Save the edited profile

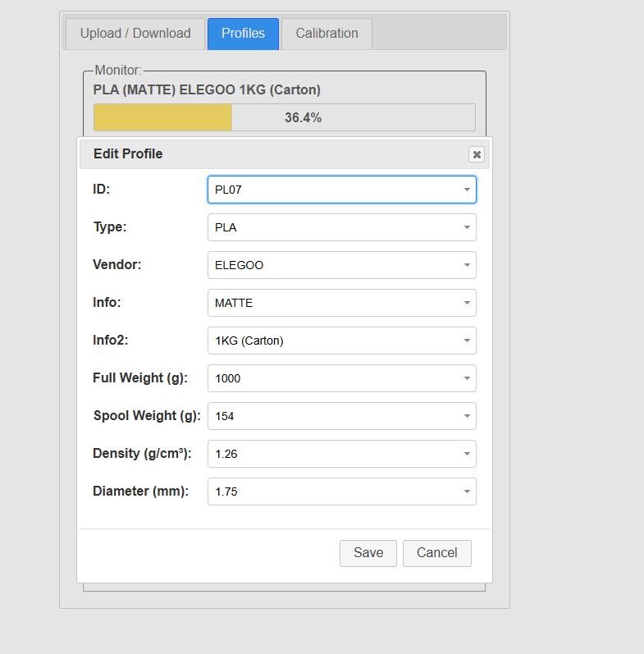click(x=368, y=553)
